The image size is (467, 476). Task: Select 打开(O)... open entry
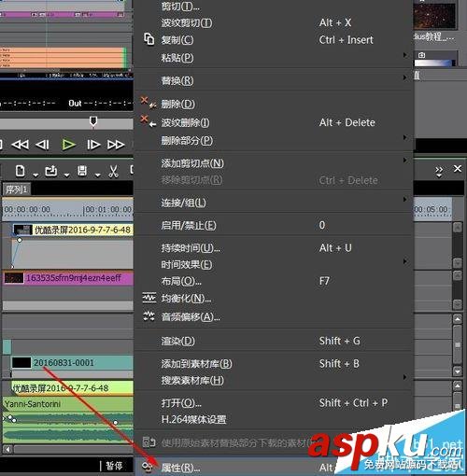tap(274, 403)
